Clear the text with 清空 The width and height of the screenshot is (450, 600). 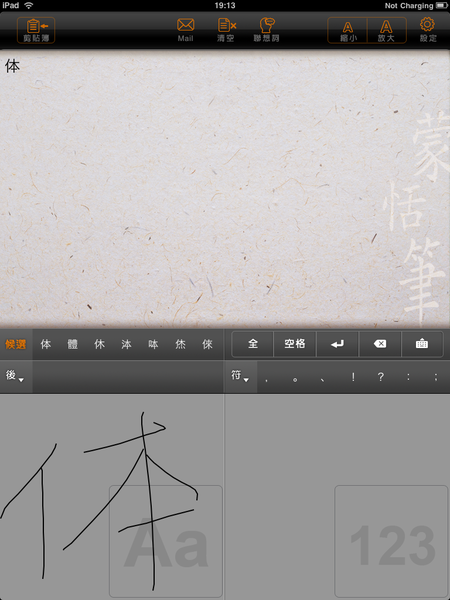[227, 30]
